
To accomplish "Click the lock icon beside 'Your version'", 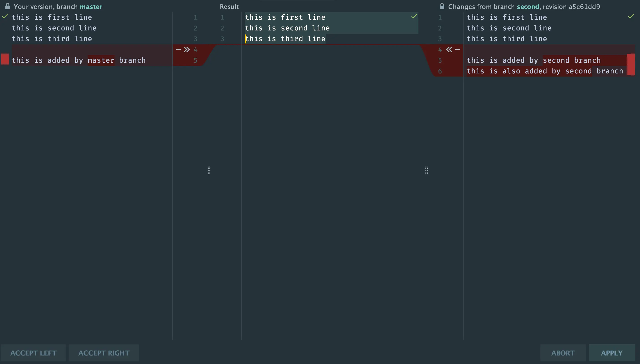I will click(x=7, y=6).
